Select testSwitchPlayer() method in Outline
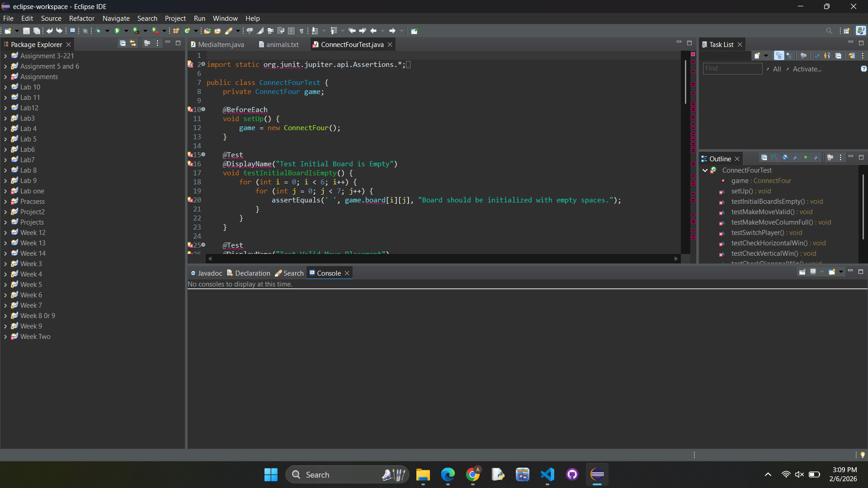Viewport: 868px width, 488px height. pos(757,233)
